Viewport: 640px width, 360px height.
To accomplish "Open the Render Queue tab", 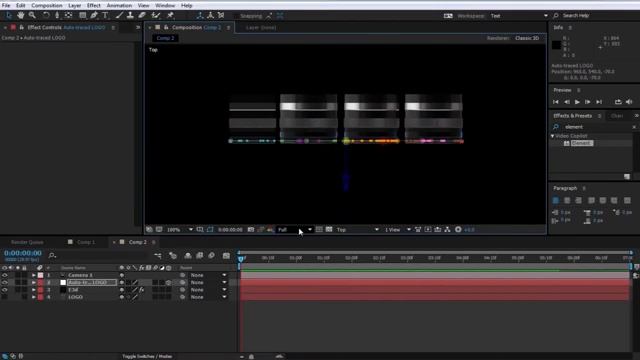I will tap(27, 242).
